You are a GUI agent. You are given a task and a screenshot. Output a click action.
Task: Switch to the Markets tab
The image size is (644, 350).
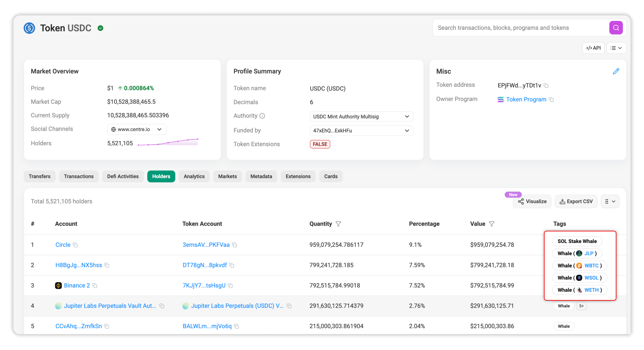pyautogui.click(x=227, y=176)
